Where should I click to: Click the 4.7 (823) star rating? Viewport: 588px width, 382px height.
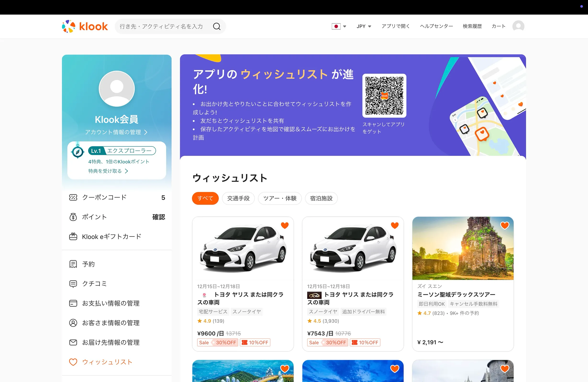[431, 313]
